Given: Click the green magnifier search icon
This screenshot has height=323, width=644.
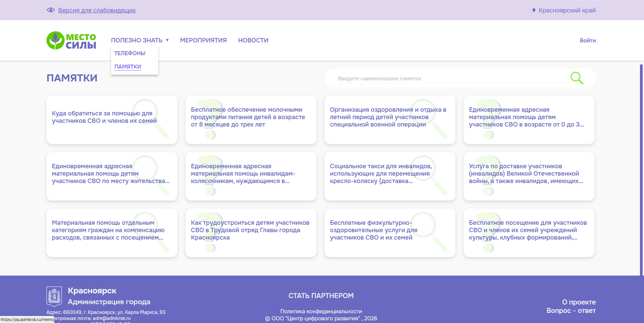Looking at the screenshot, I should coord(576,78).
